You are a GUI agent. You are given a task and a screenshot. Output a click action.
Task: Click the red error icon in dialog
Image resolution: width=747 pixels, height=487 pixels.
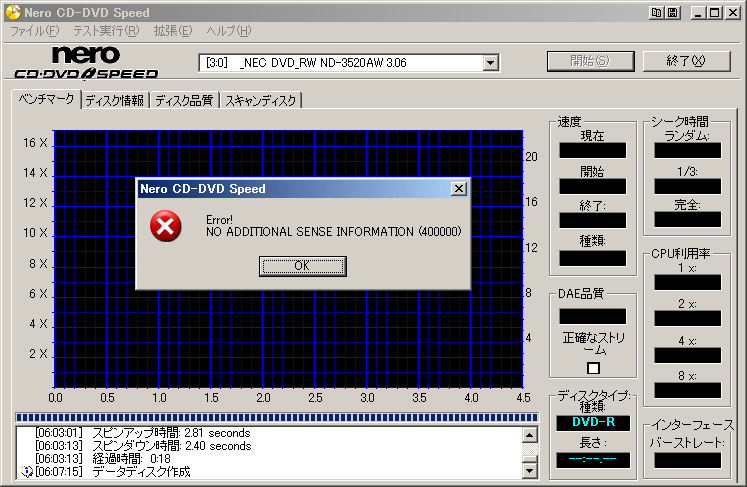coord(165,226)
